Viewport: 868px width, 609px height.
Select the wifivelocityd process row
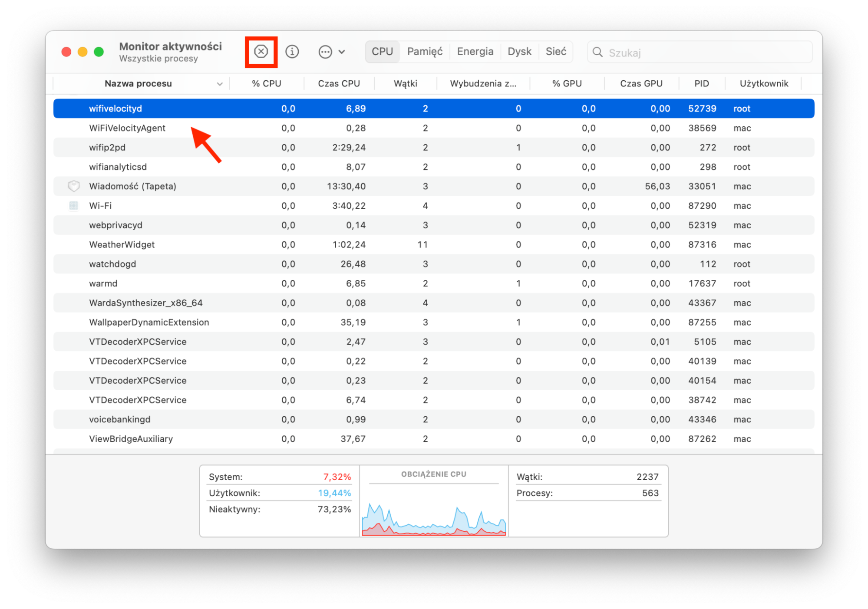tap(433, 109)
